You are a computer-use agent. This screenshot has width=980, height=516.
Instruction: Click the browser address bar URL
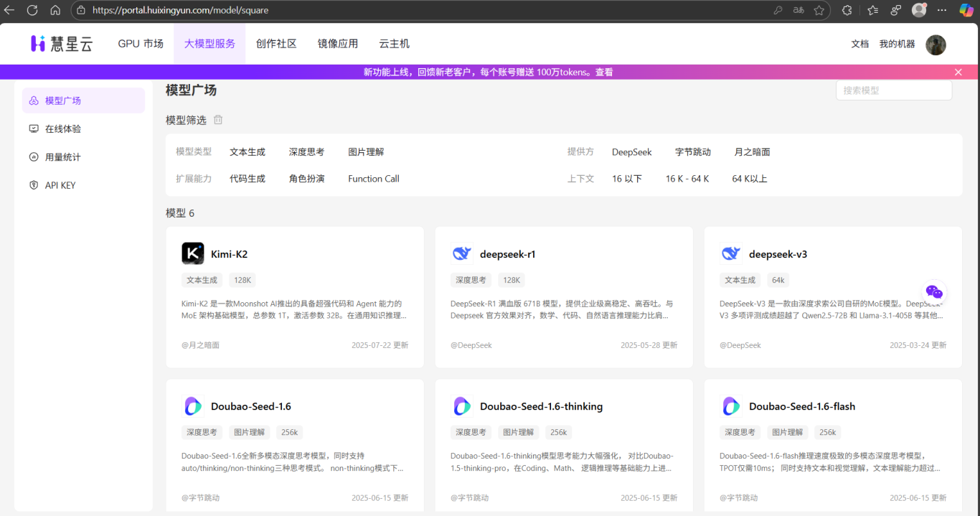pos(179,10)
